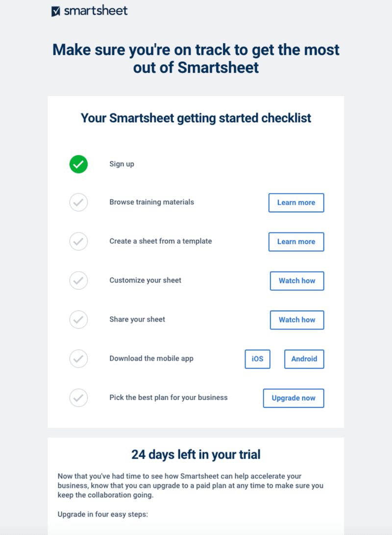Click the Smartsheet logo icon

[56, 11]
